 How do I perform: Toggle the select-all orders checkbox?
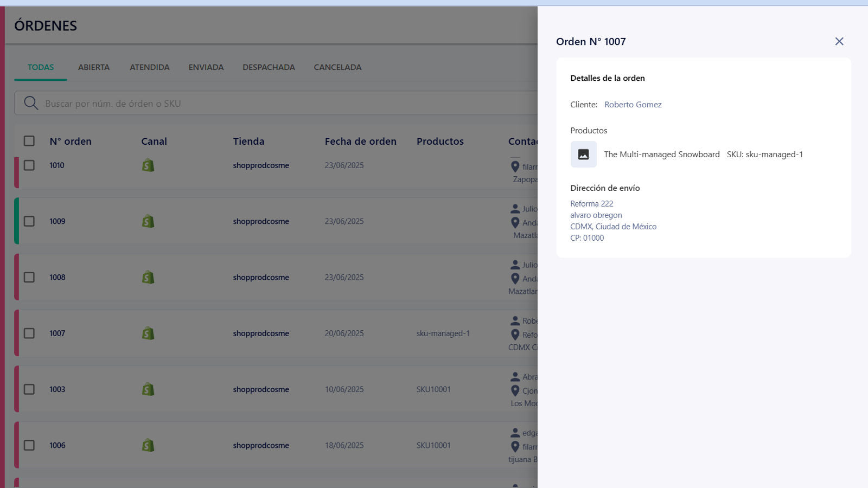[x=29, y=141]
